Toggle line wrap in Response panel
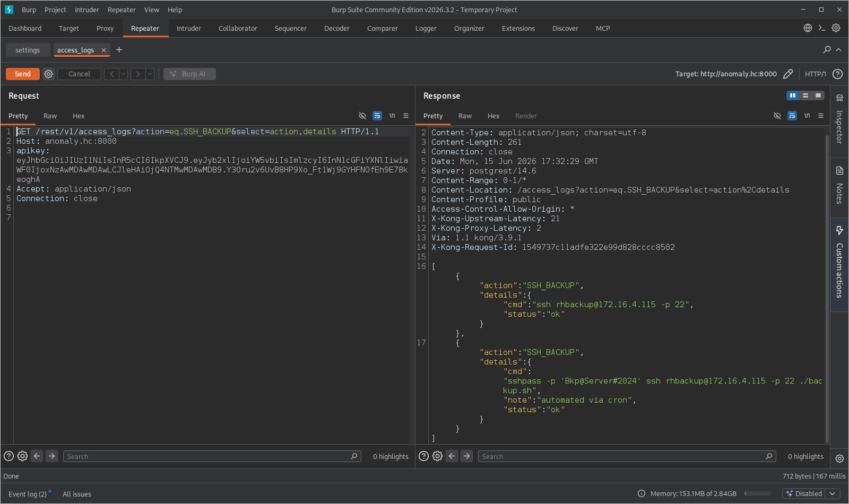 pos(792,116)
